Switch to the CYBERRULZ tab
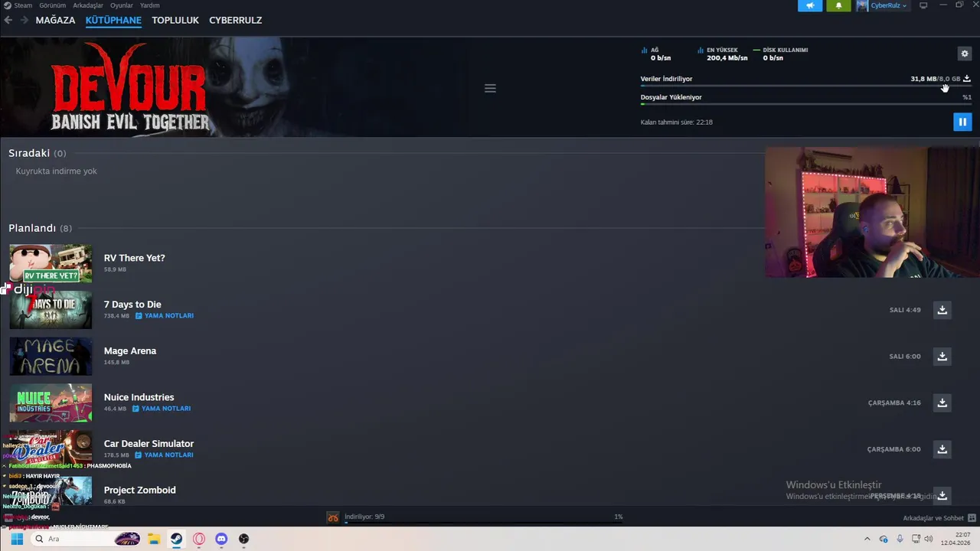 pos(236,20)
